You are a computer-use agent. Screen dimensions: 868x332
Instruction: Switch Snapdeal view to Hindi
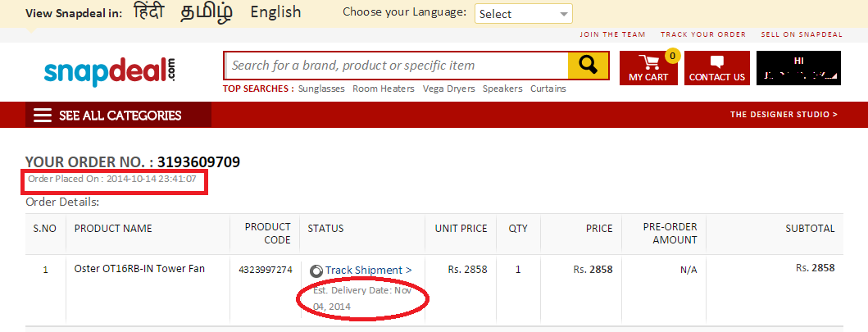pos(148,12)
